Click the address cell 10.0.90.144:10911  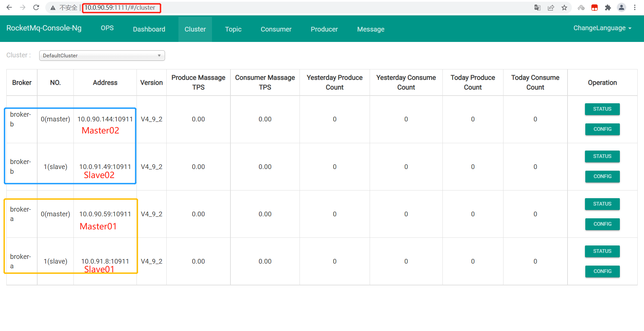tap(105, 119)
